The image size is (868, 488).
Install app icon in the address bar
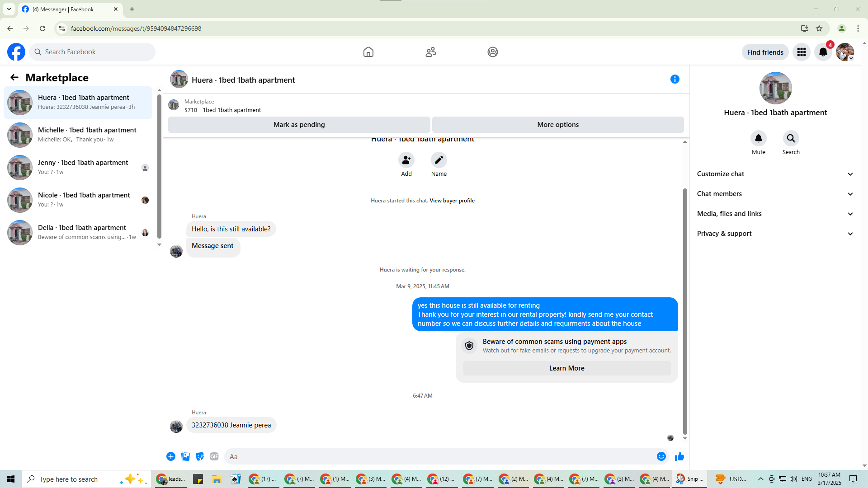pyautogui.click(x=805, y=28)
